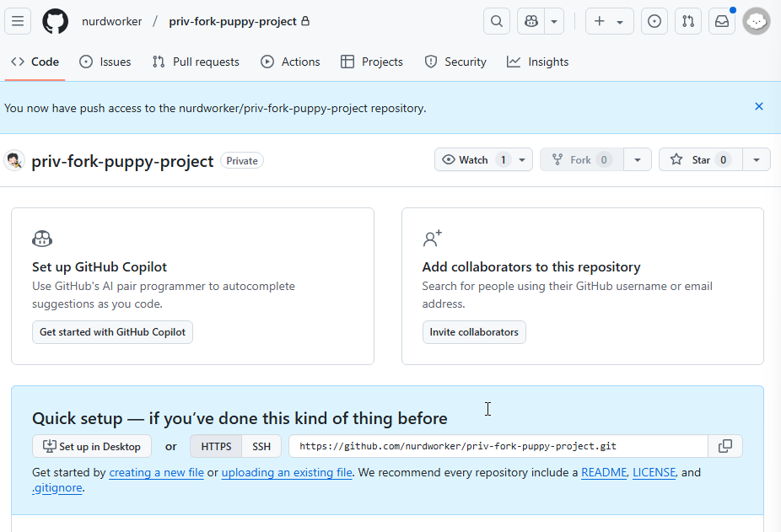Open the Security tab
Viewport: 781px width, 532px height.
pyautogui.click(x=455, y=62)
